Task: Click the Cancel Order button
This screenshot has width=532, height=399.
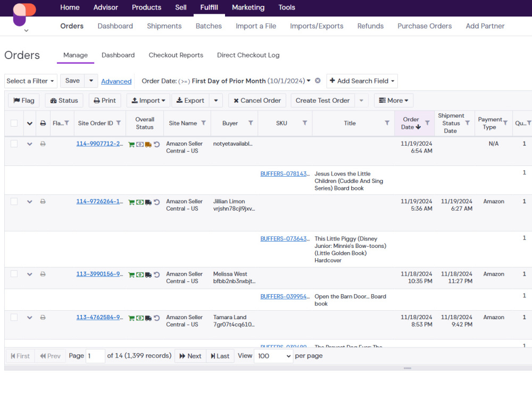Action: [x=257, y=101]
